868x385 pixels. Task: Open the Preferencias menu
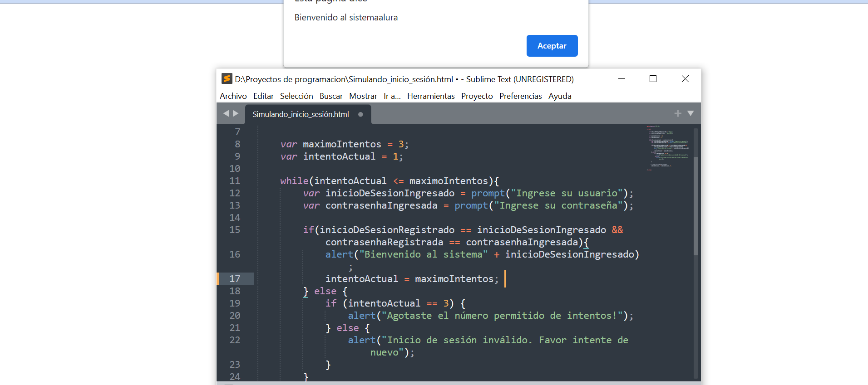(521, 96)
